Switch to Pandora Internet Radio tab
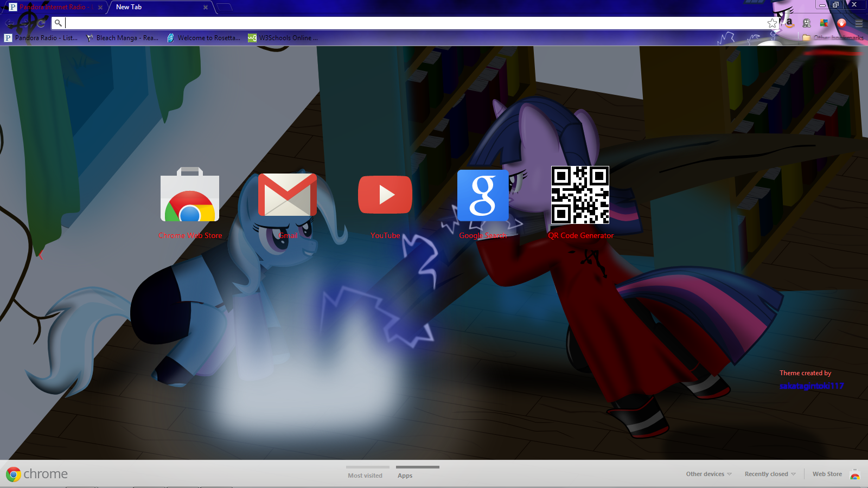 tap(54, 7)
